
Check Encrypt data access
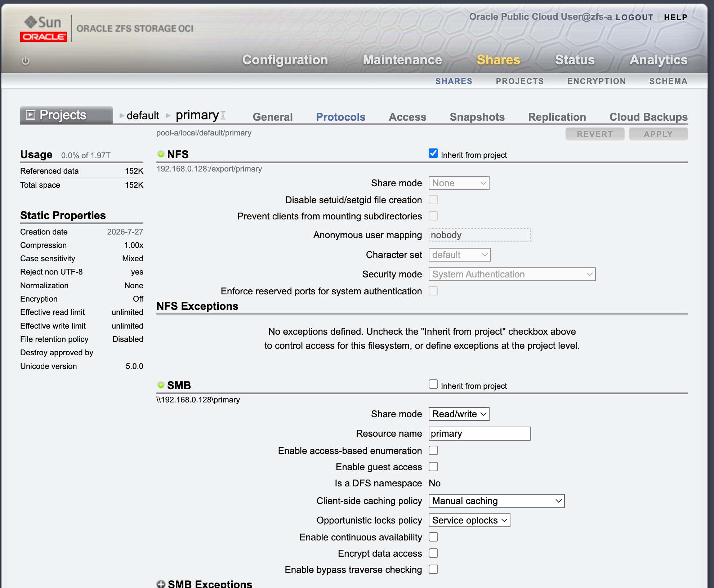tap(433, 553)
